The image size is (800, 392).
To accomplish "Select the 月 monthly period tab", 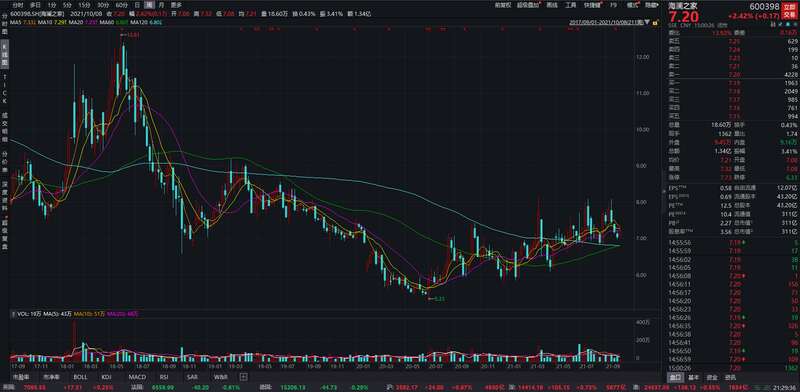I will coord(162,5).
